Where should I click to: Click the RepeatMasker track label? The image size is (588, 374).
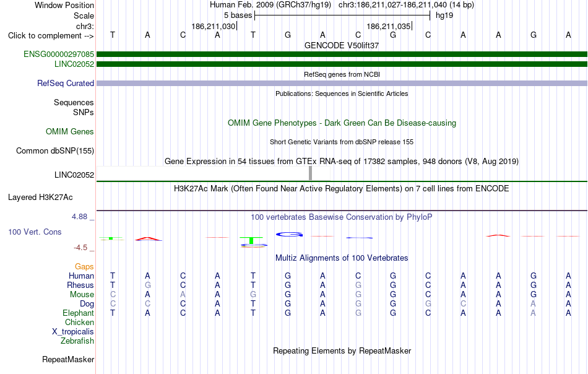point(68,359)
